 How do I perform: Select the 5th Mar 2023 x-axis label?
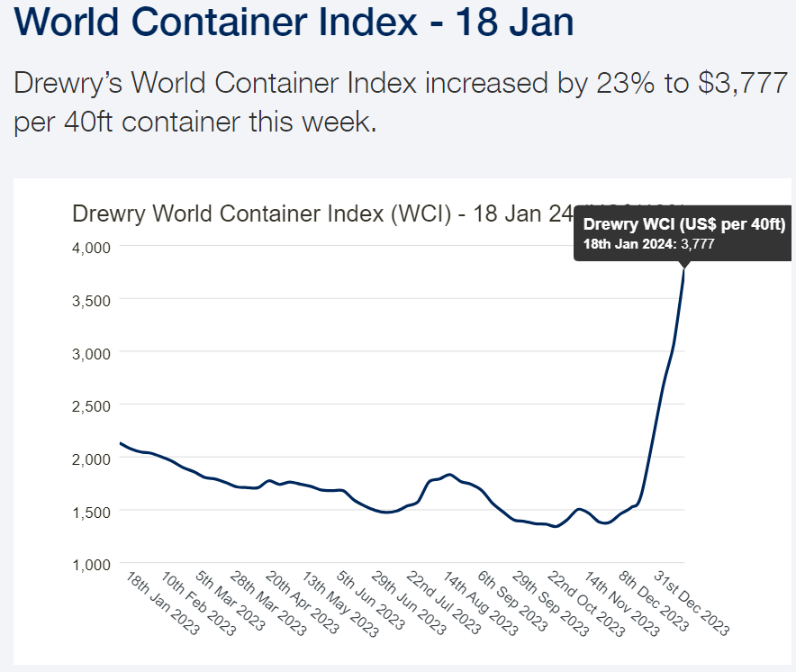(230, 600)
